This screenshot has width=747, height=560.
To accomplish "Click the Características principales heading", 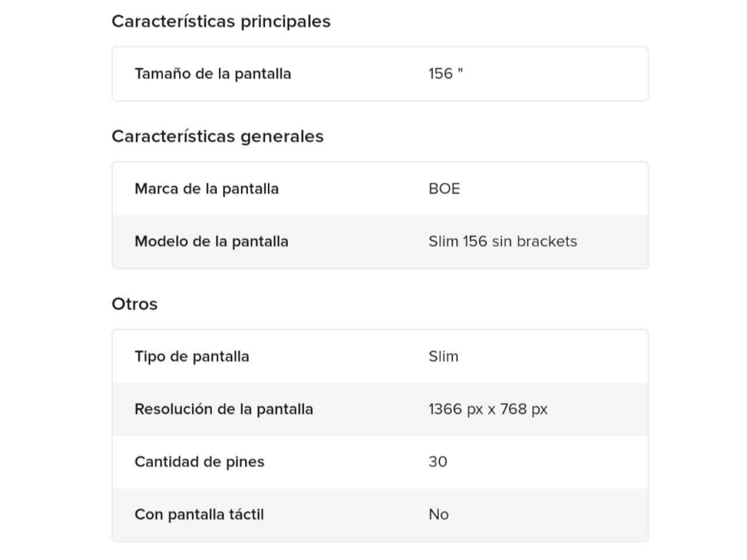I will [221, 22].
